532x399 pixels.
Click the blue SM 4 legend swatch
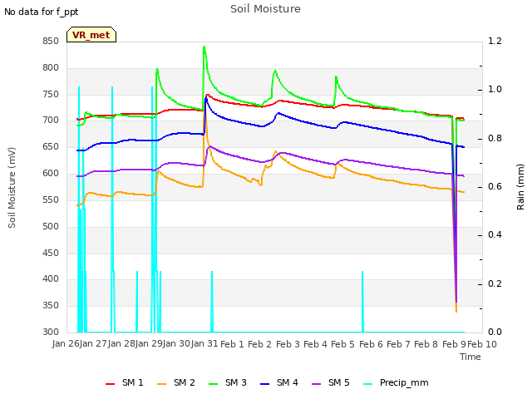265,384
